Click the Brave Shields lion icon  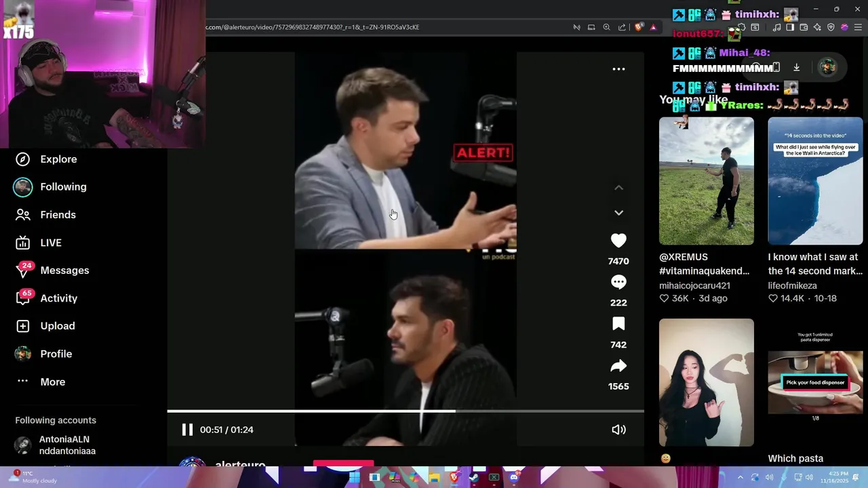tap(639, 27)
